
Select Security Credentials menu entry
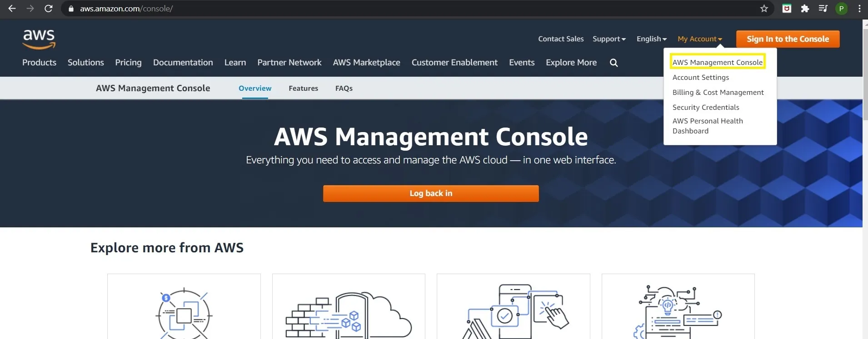point(706,107)
